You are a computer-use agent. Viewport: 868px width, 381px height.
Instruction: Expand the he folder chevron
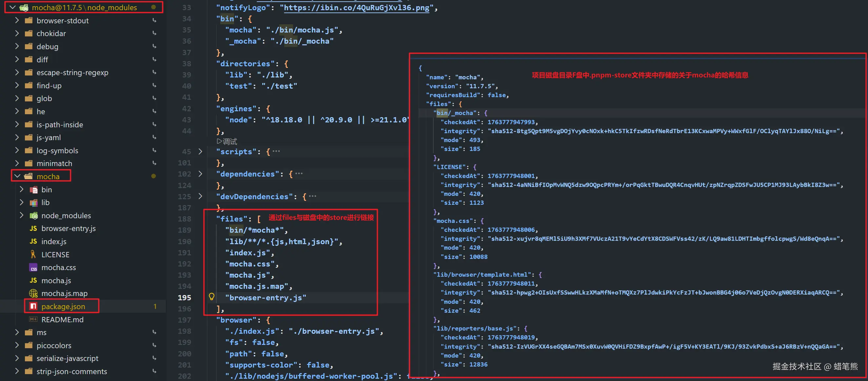click(x=17, y=111)
